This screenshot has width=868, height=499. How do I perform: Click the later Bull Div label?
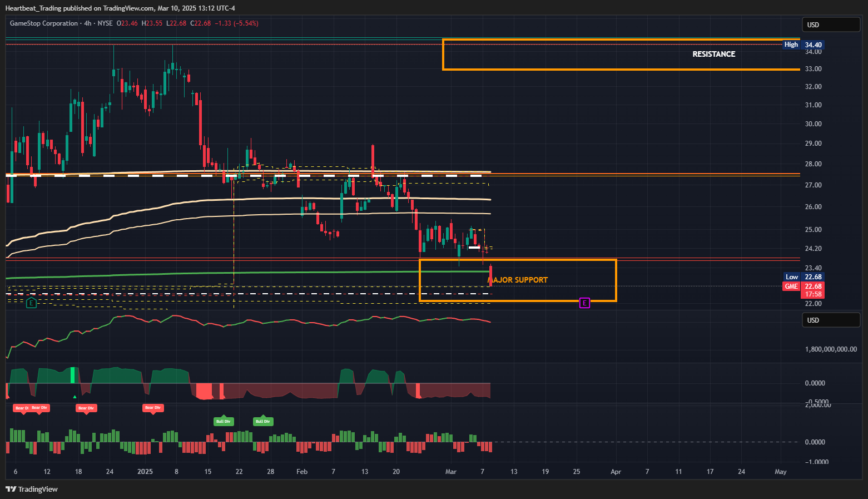(x=263, y=421)
